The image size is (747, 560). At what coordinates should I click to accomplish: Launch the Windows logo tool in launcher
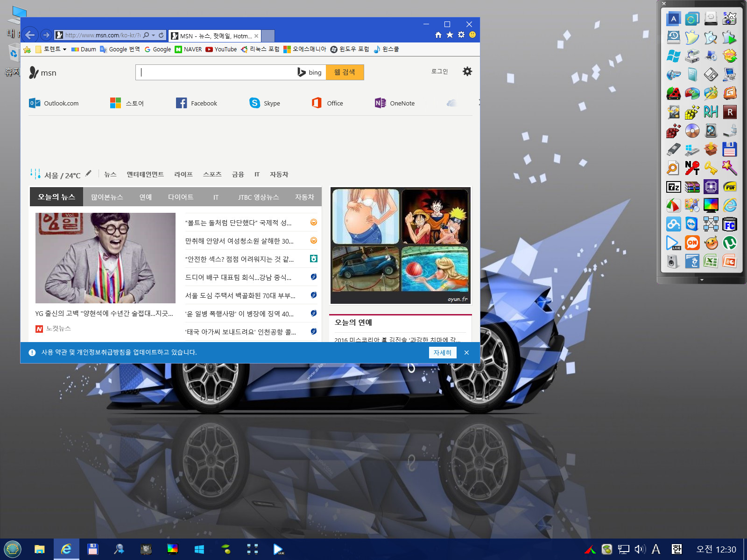pos(673,56)
